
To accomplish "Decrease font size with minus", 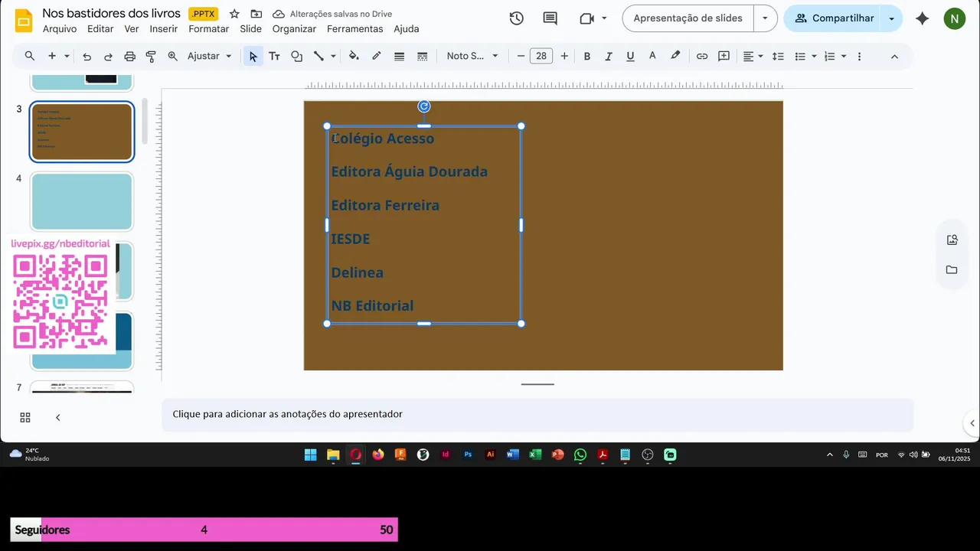I will [x=521, y=56].
